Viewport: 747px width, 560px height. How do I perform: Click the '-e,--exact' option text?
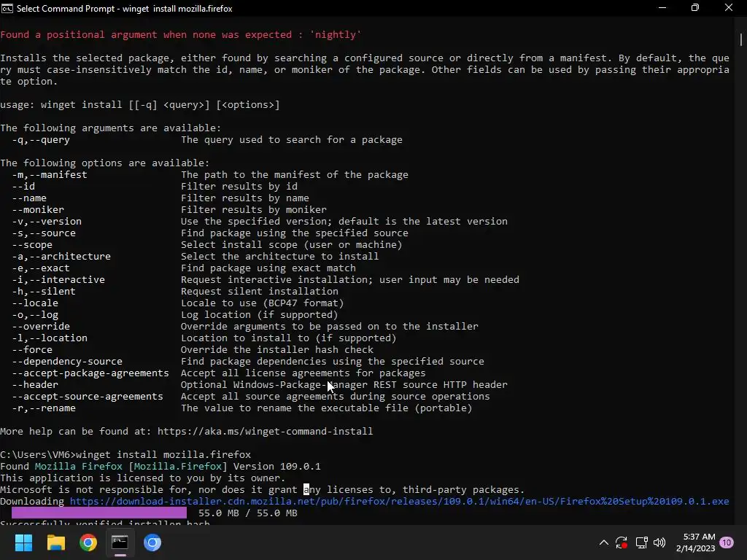pos(41,268)
